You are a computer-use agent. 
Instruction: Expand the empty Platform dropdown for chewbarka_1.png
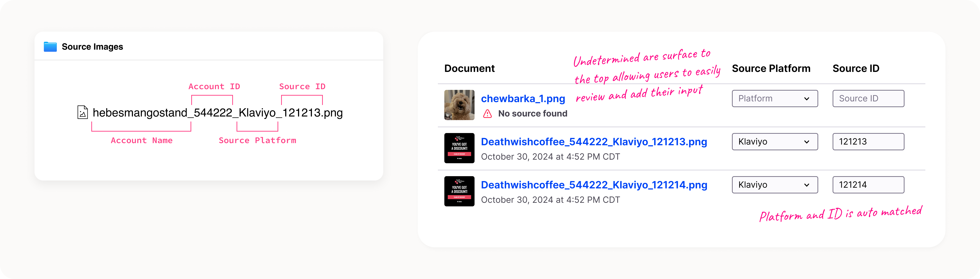click(775, 99)
